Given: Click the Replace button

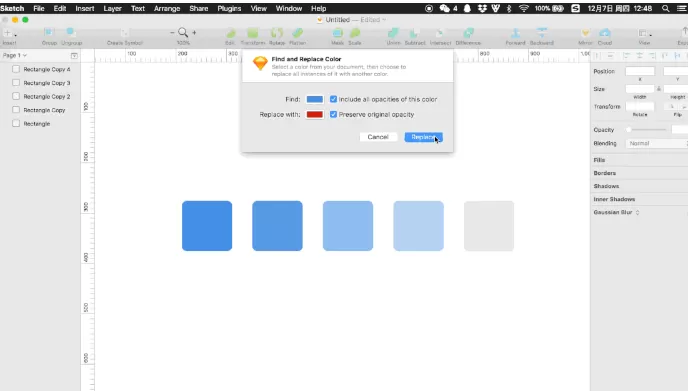Looking at the screenshot, I should [x=423, y=137].
